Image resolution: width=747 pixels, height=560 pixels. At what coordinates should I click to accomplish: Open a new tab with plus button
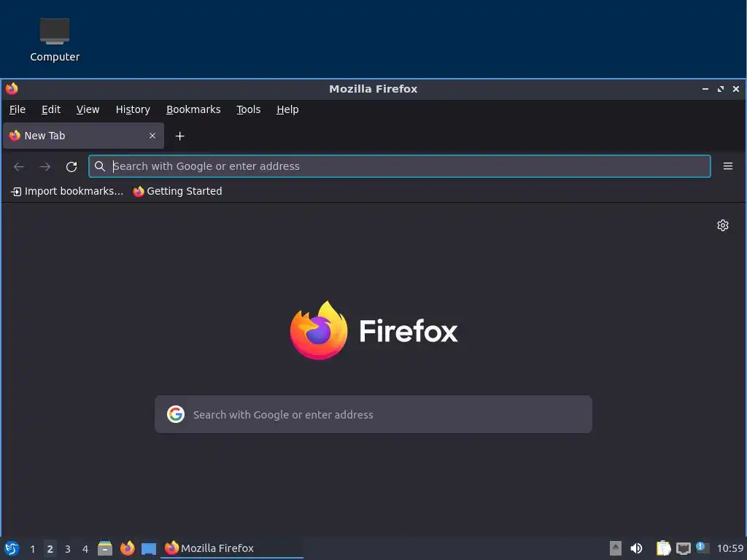(x=179, y=136)
